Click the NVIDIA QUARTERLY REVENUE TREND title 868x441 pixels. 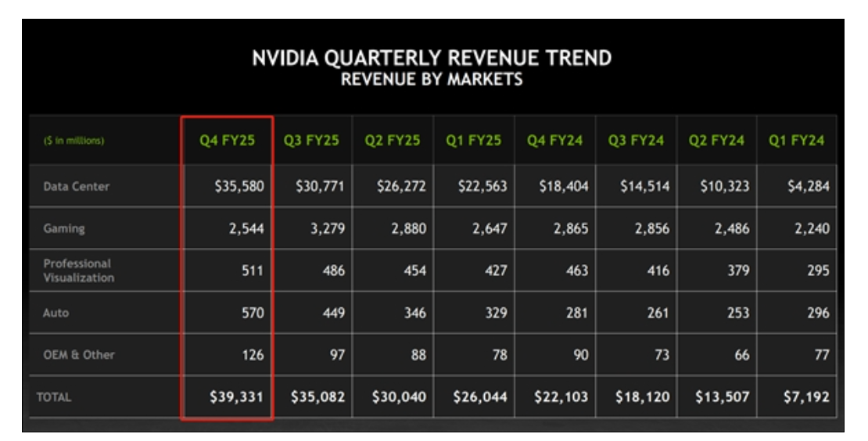coord(432,58)
